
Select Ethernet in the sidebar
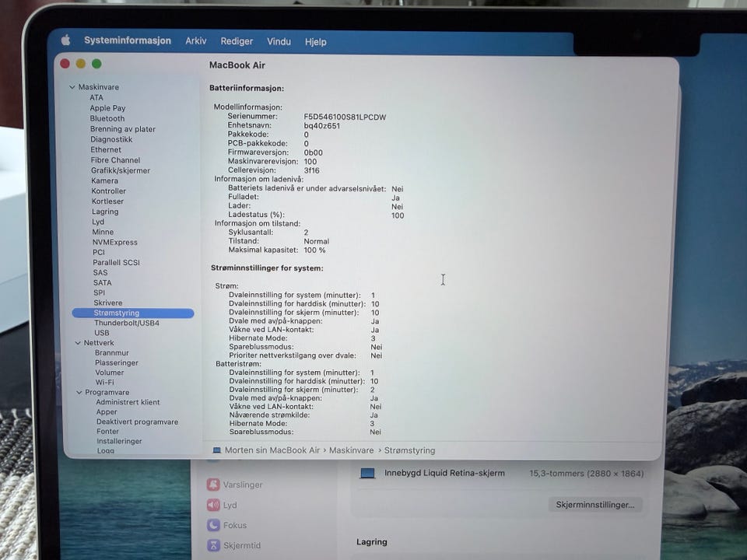pyautogui.click(x=106, y=149)
